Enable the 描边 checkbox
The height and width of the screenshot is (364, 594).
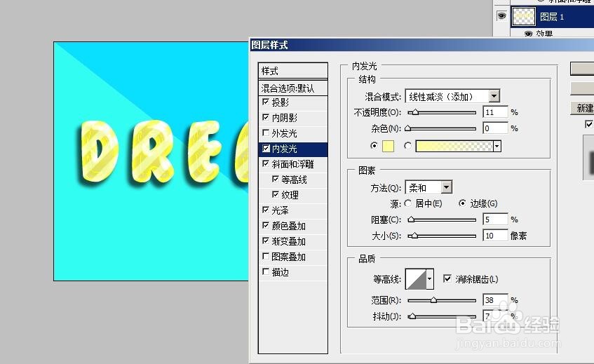[x=266, y=272]
